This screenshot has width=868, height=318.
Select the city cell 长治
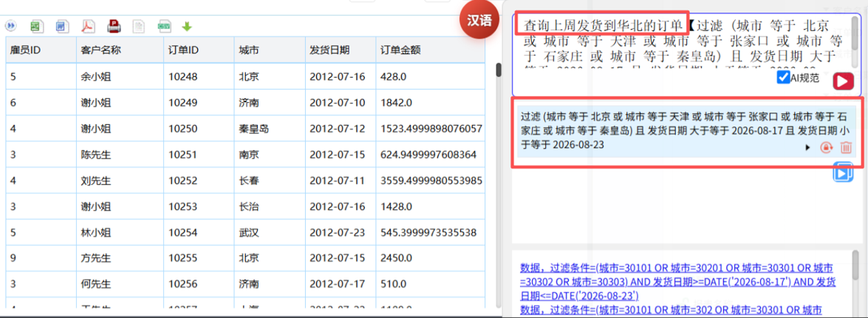pos(270,206)
